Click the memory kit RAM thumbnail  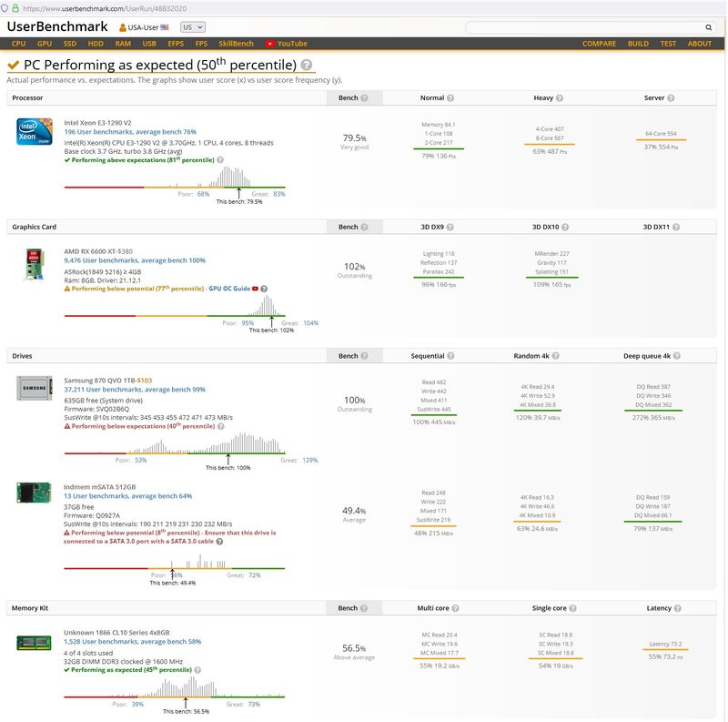pos(34,643)
